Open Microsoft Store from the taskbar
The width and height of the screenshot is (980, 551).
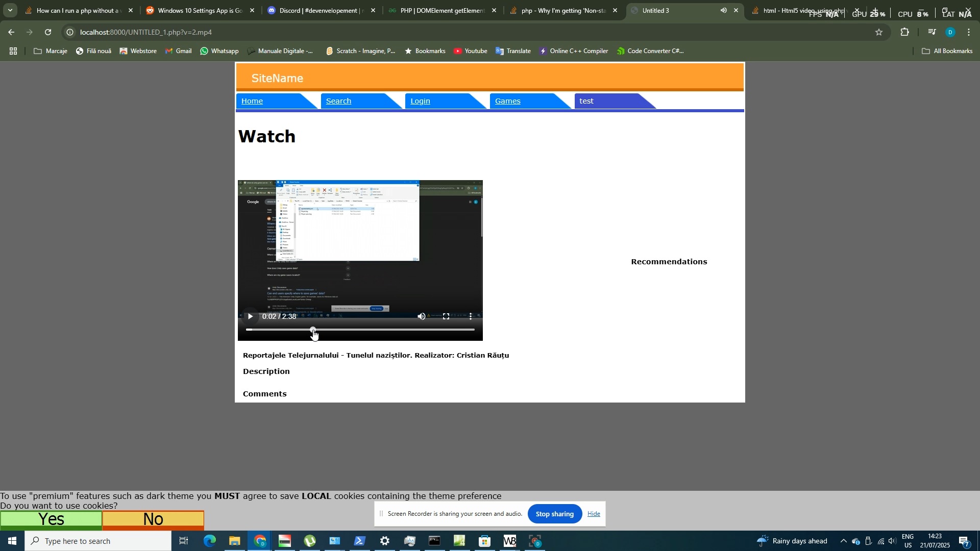(484, 541)
